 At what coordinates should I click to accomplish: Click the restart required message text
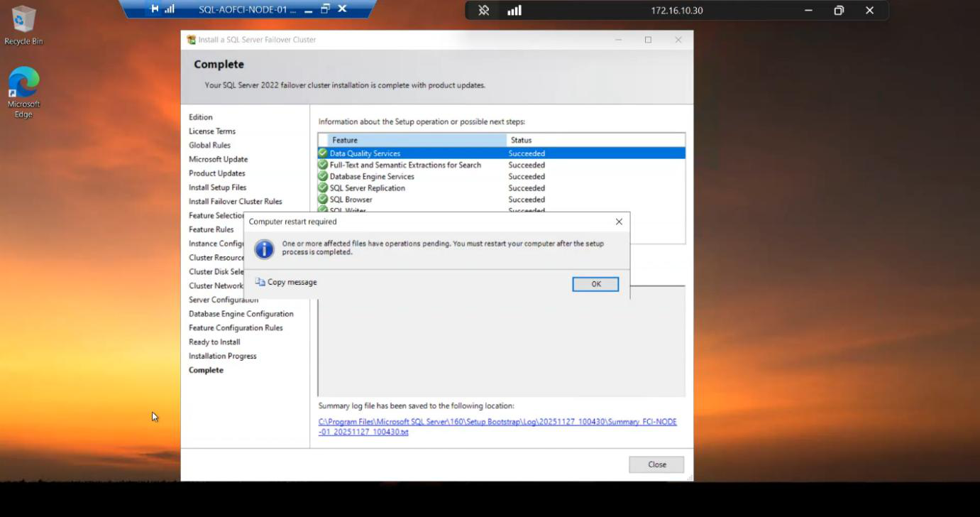[x=443, y=248]
